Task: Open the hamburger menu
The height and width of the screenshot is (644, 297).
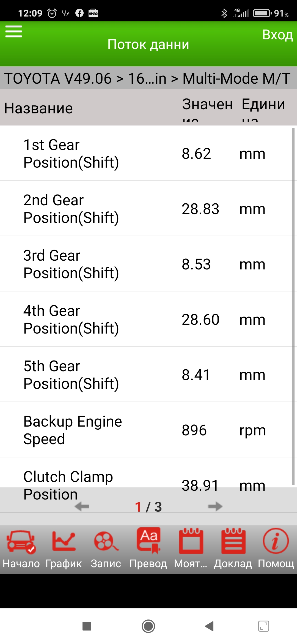Action: [14, 32]
